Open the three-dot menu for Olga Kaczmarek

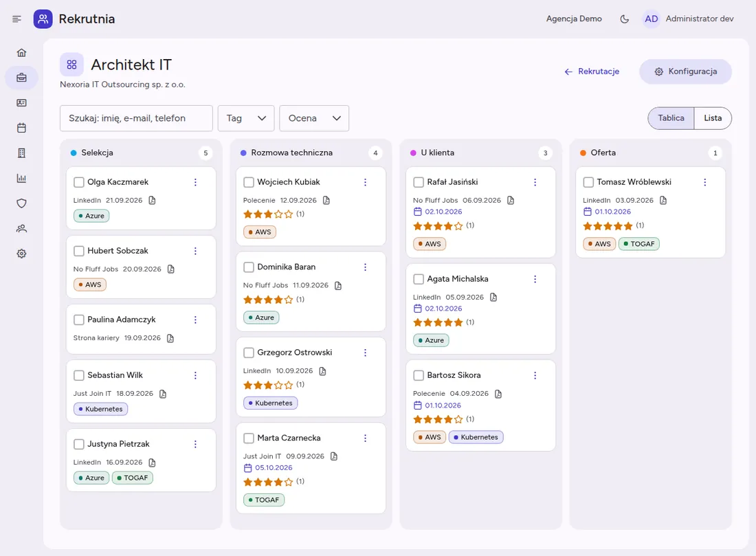[195, 182]
